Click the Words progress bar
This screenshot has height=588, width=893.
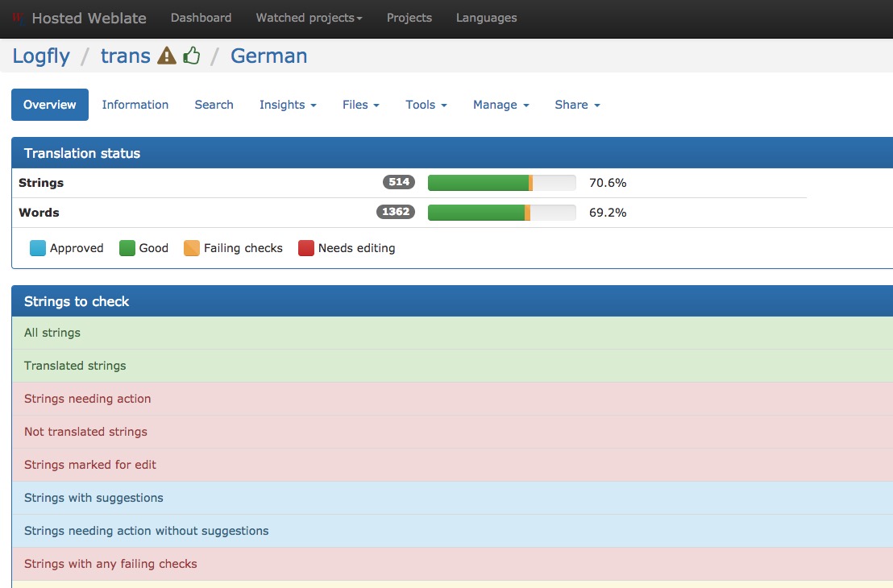502,213
